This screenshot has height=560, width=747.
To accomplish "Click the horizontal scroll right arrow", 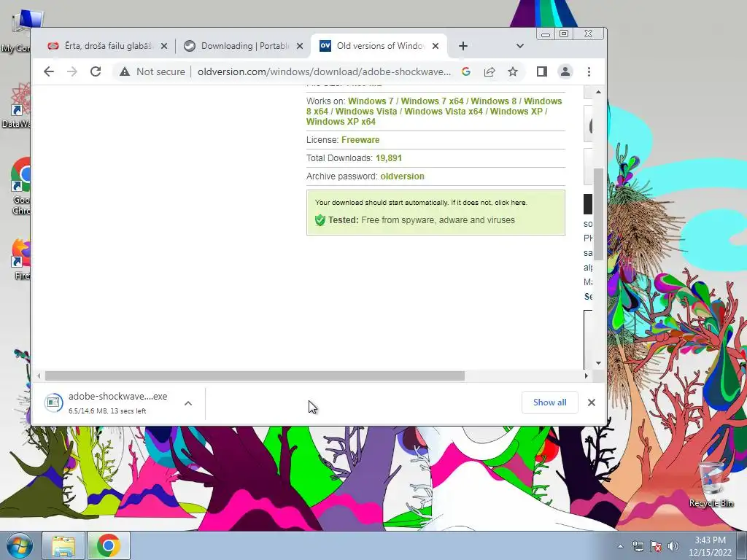I will [x=586, y=376].
